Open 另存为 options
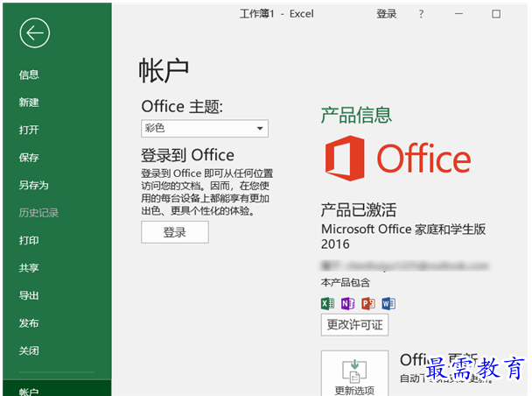532x396 pixels. tap(33, 185)
